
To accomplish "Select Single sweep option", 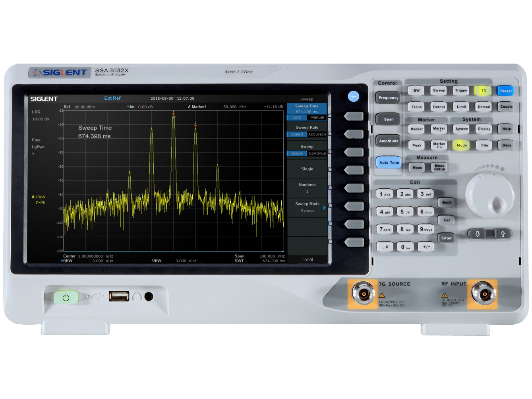I will [297, 153].
